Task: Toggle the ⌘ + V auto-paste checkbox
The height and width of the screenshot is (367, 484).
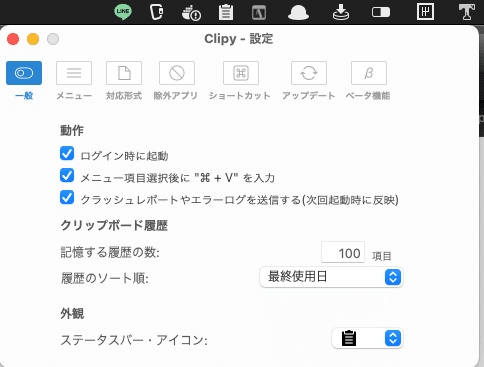Action: [67, 176]
